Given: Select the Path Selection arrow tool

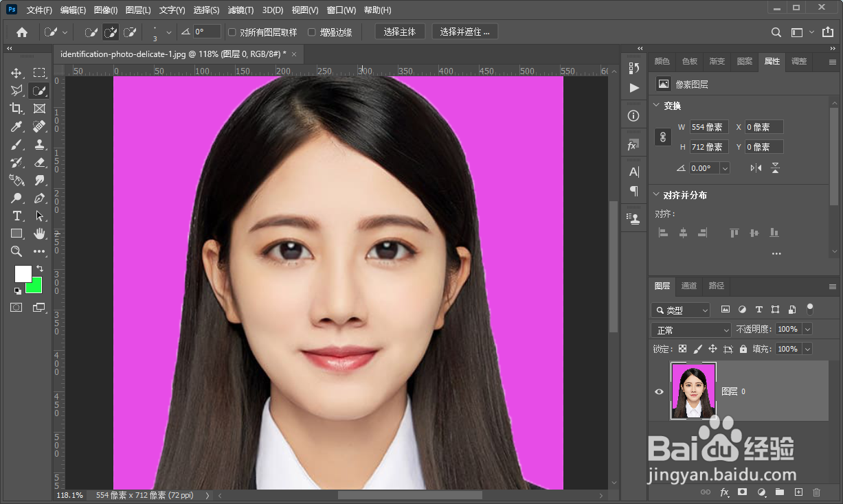Looking at the screenshot, I should pos(39,216).
